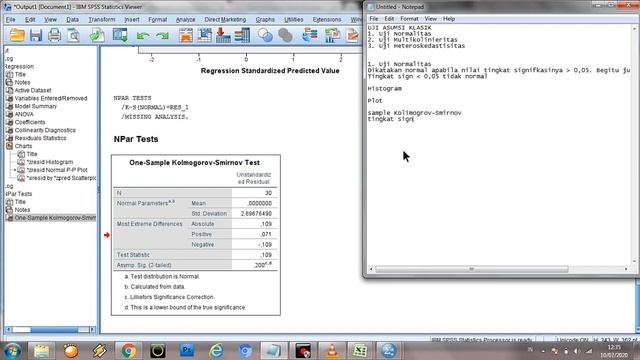Open Internet Explorer from the taskbar

[216, 351]
